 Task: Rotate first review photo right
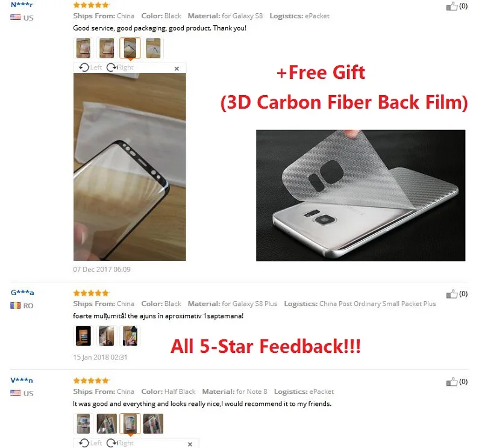120,67
